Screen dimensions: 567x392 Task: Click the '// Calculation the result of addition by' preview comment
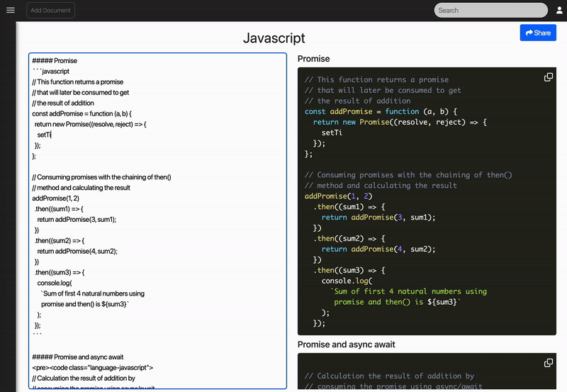coord(389,376)
